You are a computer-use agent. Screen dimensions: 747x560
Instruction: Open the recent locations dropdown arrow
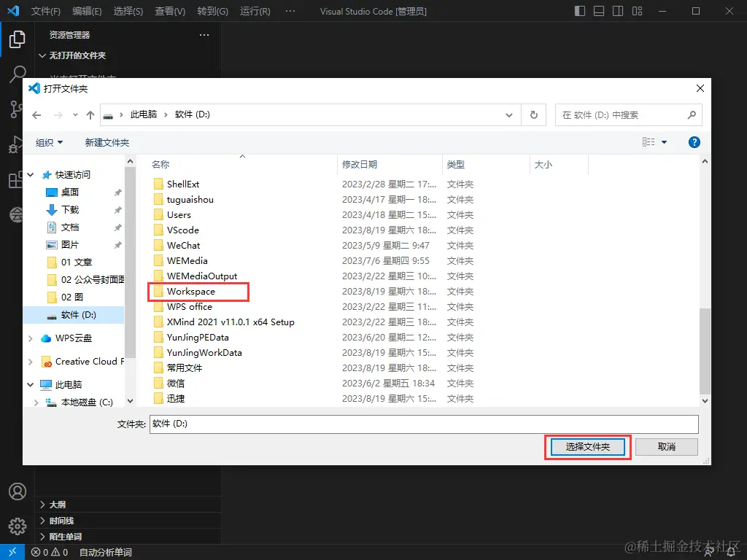[75, 114]
